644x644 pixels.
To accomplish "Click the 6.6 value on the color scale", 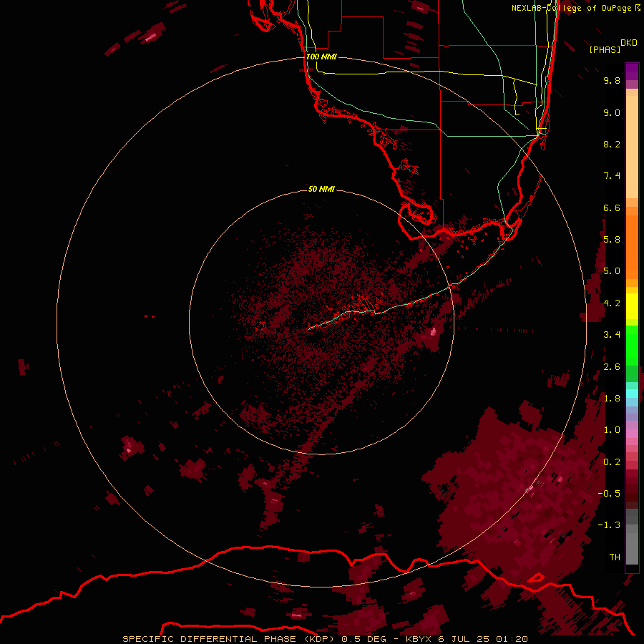I will 612,208.
